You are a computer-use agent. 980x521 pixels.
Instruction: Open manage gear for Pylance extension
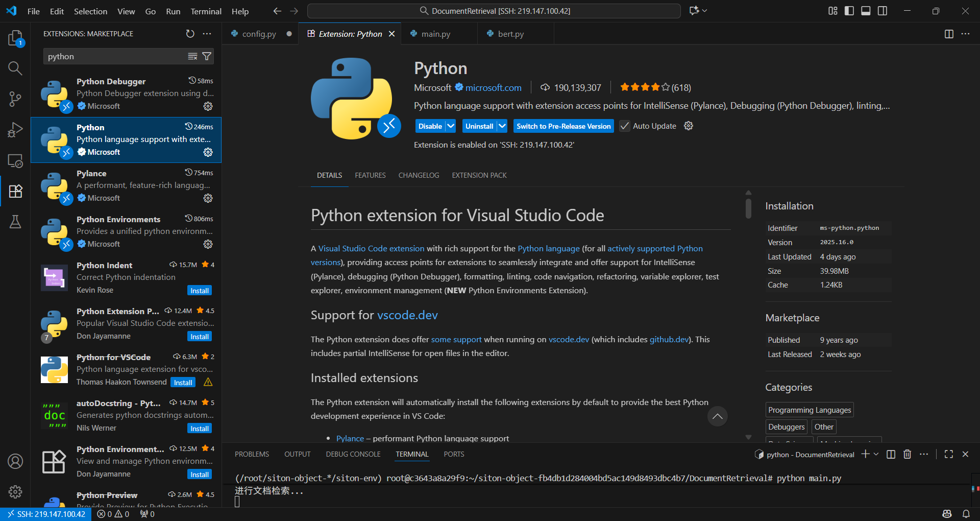click(208, 198)
